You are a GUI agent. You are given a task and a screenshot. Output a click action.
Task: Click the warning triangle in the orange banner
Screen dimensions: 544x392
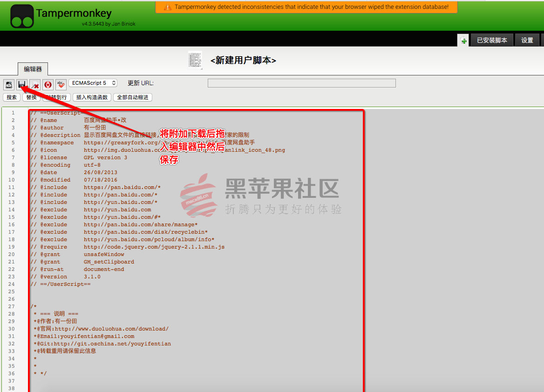tap(168, 7)
